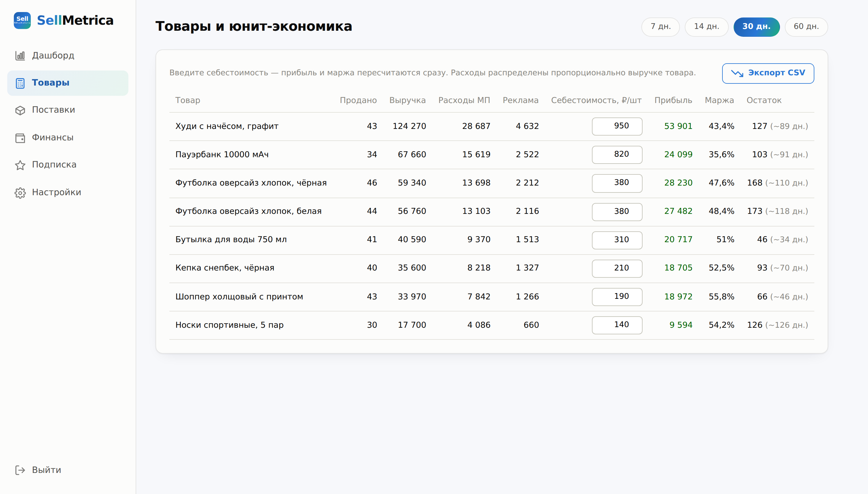Select the Пауэрбанк 10000 мАч product name
Viewport: 868px width, 494px height.
tap(222, 155)
